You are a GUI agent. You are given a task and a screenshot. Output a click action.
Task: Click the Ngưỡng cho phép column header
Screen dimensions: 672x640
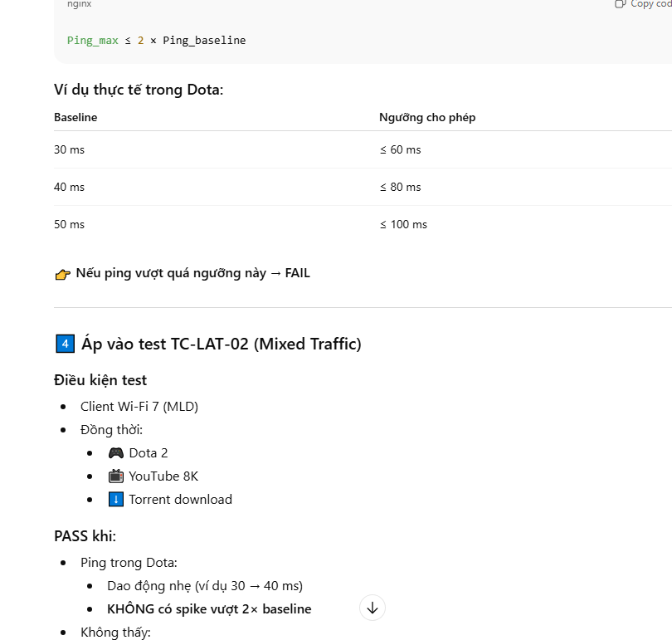pyautogui.click(x=426, y=117)
